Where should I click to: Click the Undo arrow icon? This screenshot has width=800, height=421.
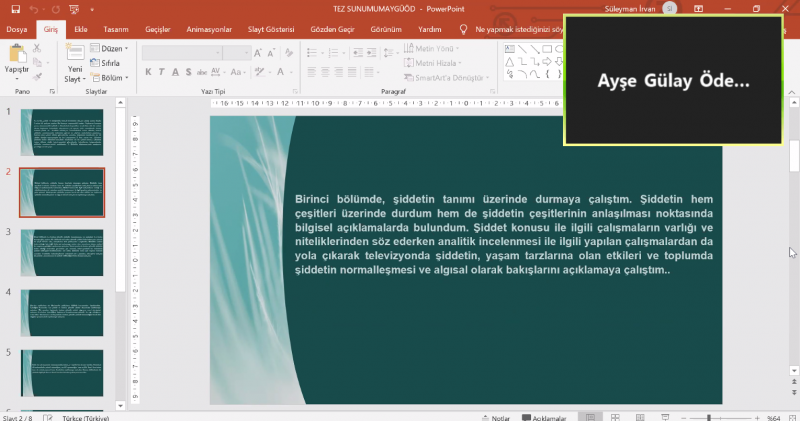click(32, 9)
